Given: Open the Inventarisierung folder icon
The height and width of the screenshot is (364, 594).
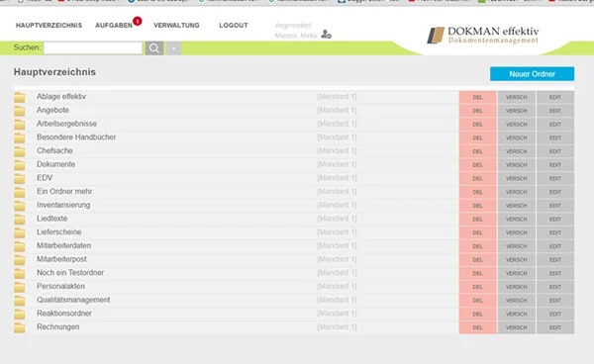Looking at the screenshot, I should tap(20, 206).
